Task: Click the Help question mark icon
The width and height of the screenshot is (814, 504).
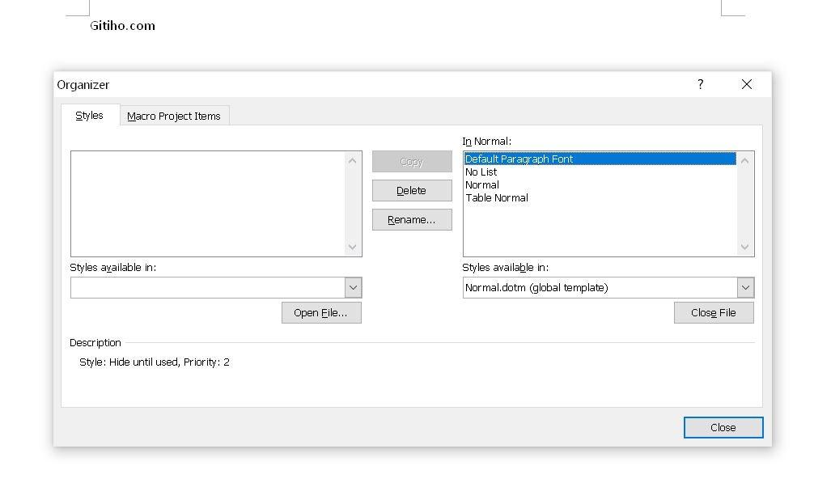Action: (700, 84)
